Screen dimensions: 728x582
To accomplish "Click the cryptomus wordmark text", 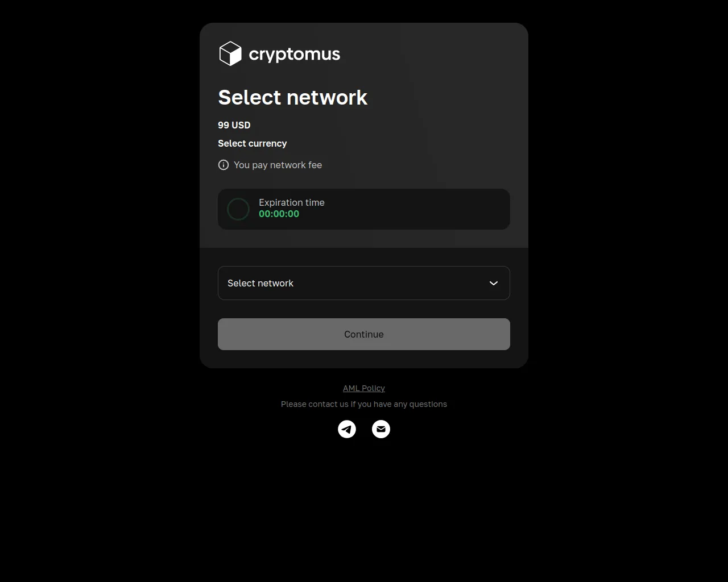I will pos(295,54).
